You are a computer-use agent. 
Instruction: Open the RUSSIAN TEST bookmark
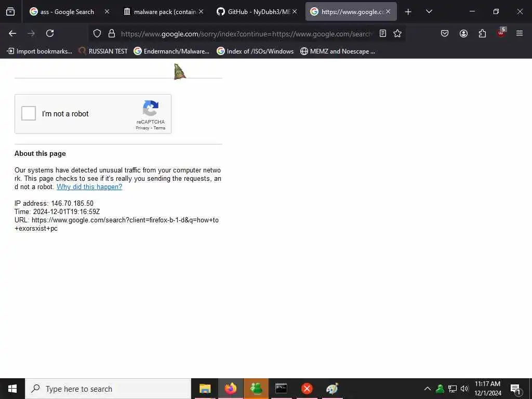(103, 51)
